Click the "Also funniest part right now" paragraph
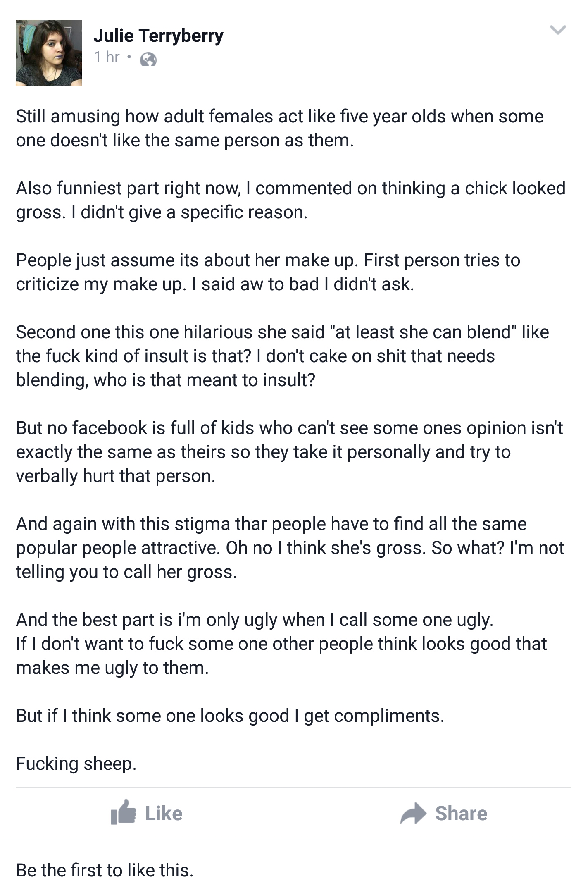588x888 pixels. pyautogui.click(x=290, y=200)
